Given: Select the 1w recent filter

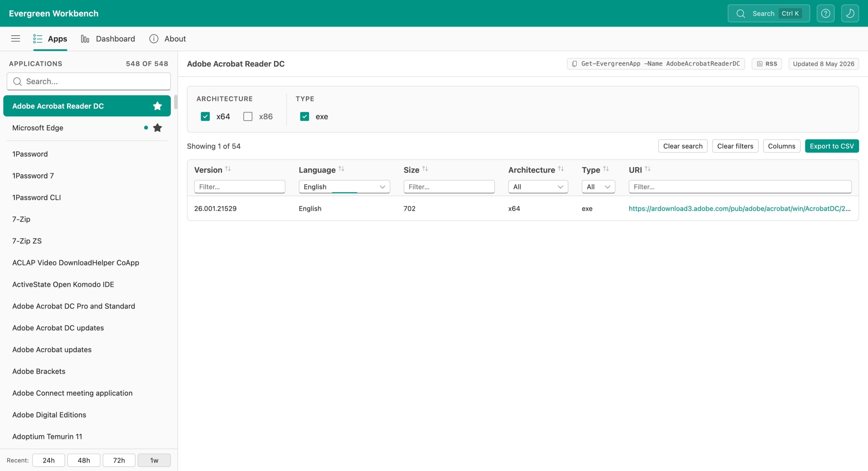Looking at the screenshot, I should [154, 460].
